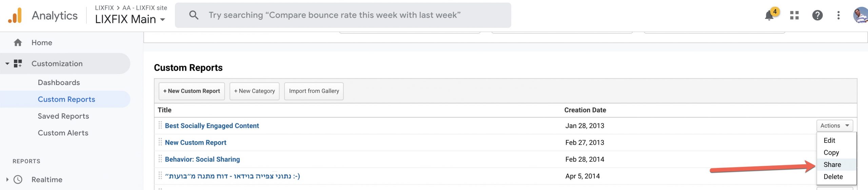Collapse the Customization section arrow
The height and width of the screenshot is (190, 868).
click(7, 63)
